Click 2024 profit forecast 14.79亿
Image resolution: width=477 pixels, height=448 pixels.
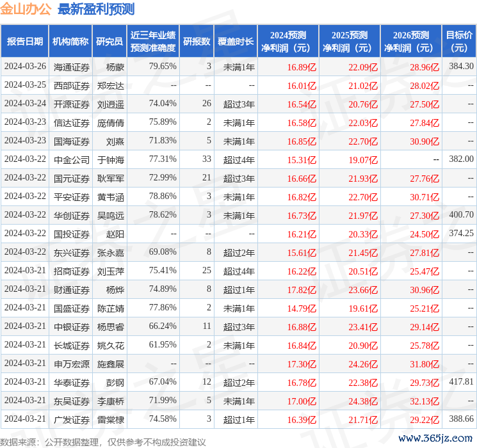point(302,308)
